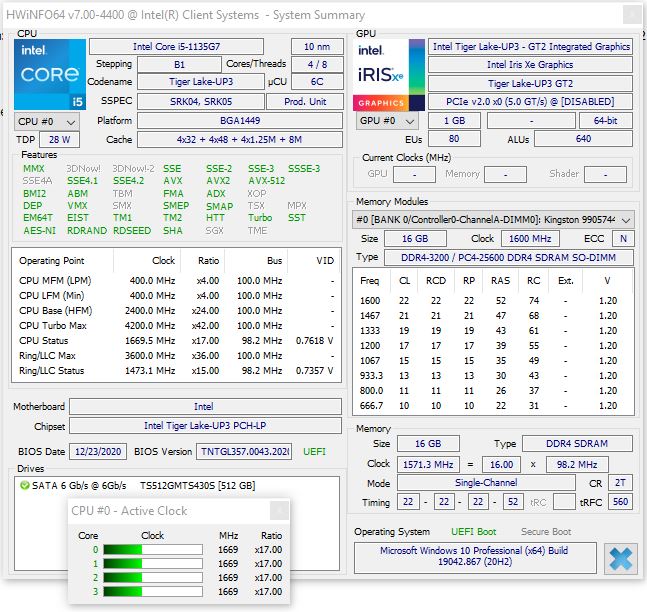Click the Core 1 clock progress bar

coord(153,564)
